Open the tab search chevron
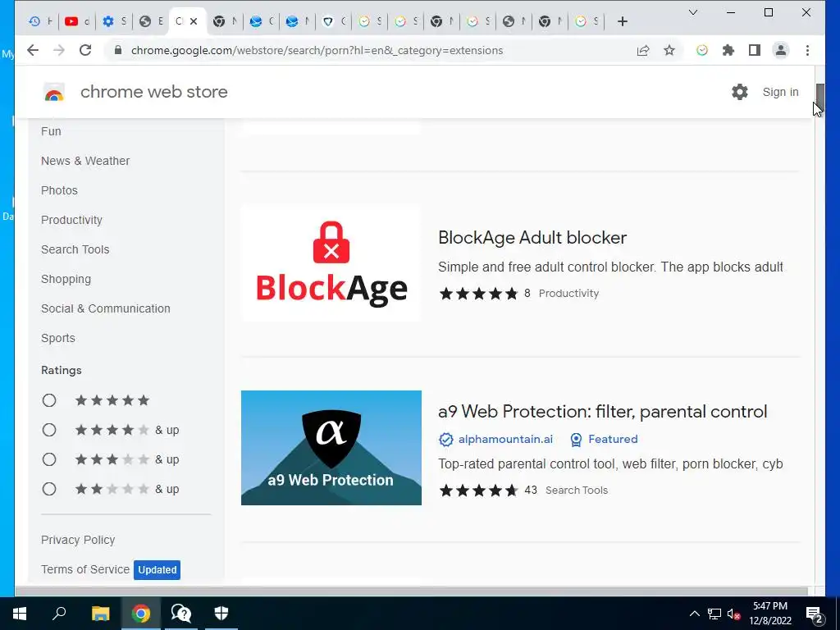The image size is (840, 630). pos(692,12)
